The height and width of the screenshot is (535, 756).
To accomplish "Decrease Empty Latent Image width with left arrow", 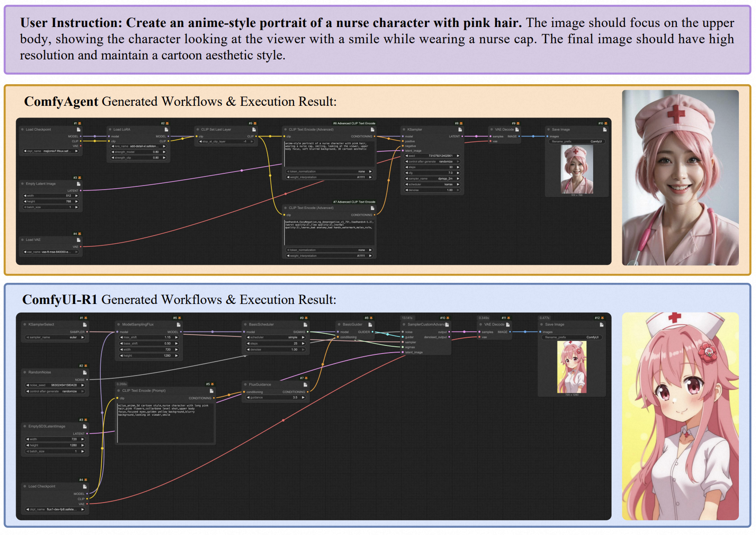I will [25, 196].
